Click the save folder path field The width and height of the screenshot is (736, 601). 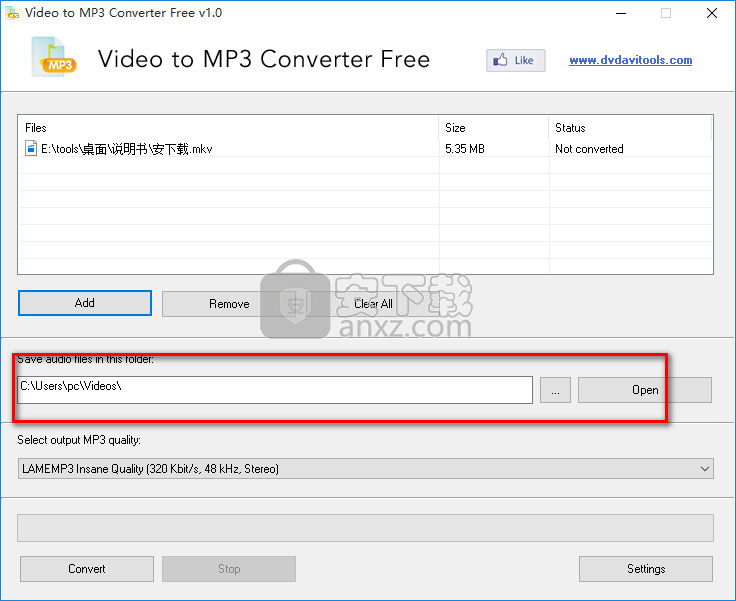[275, 390]
